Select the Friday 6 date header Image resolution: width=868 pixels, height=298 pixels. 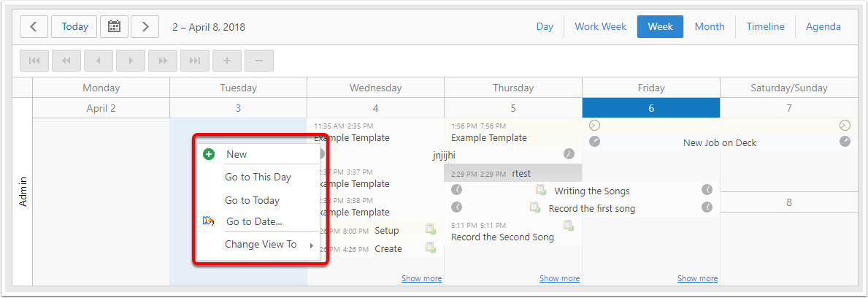pos(650,108)
